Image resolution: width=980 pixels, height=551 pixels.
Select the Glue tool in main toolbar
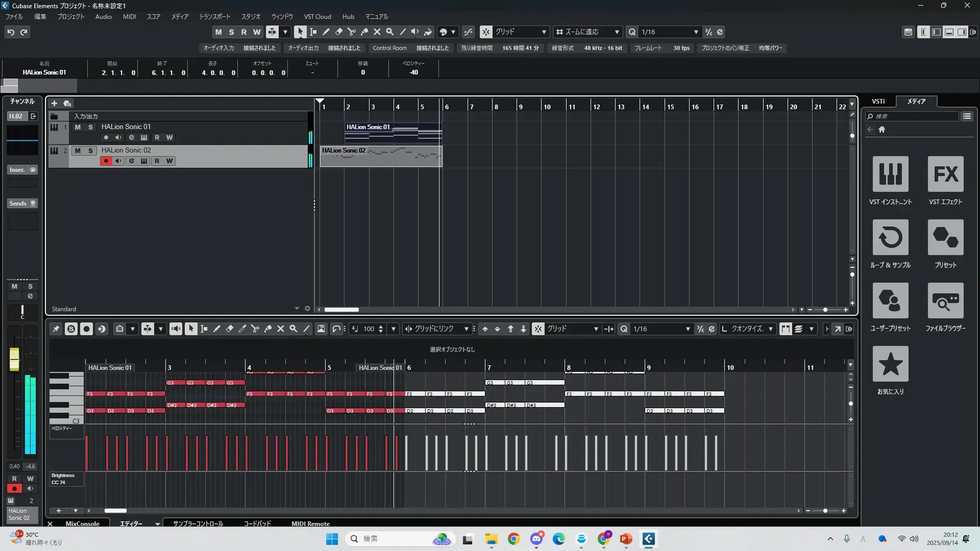(x=364, y=32)
